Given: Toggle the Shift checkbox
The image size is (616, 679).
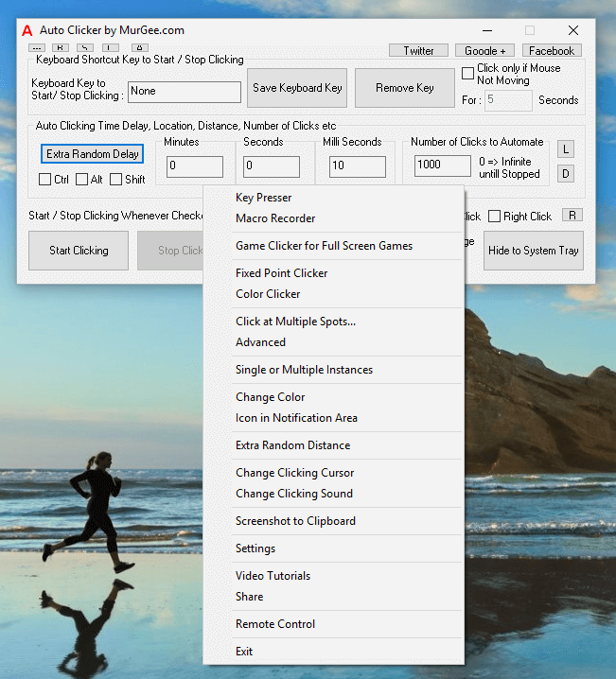Looking at the screenshot, I should (x=115, y=180).
